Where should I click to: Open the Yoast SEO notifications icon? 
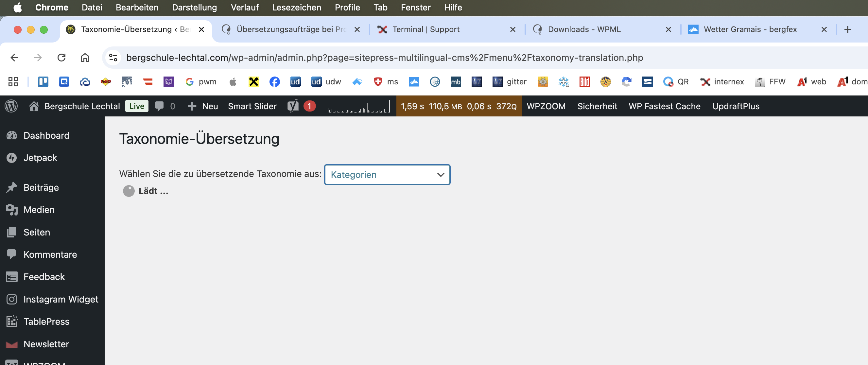coord(293,106)
